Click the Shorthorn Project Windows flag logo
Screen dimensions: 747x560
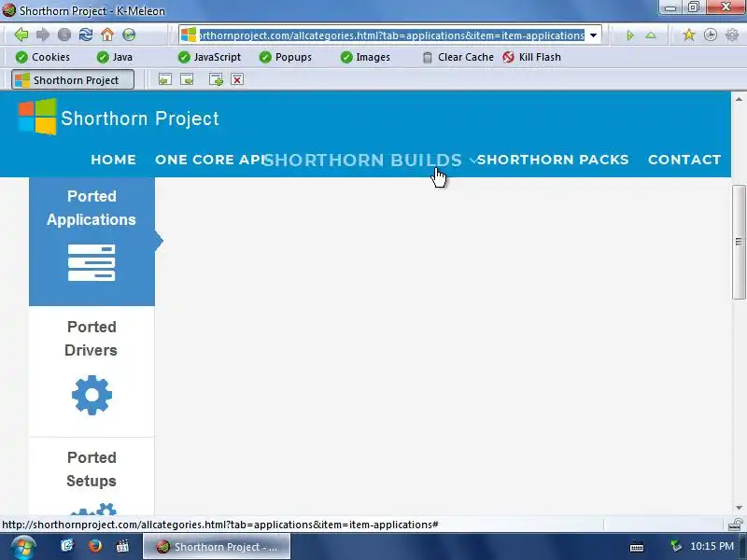point(37,117)
